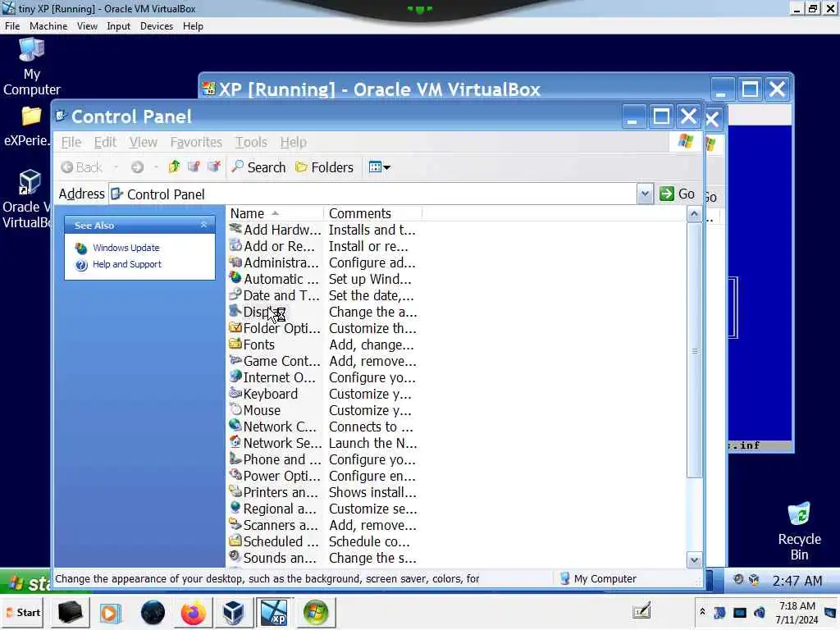Open the Scanners and Cameras item
Image resolution: width=840 pixels, height=630 pixels.
(x=273, y=526)
